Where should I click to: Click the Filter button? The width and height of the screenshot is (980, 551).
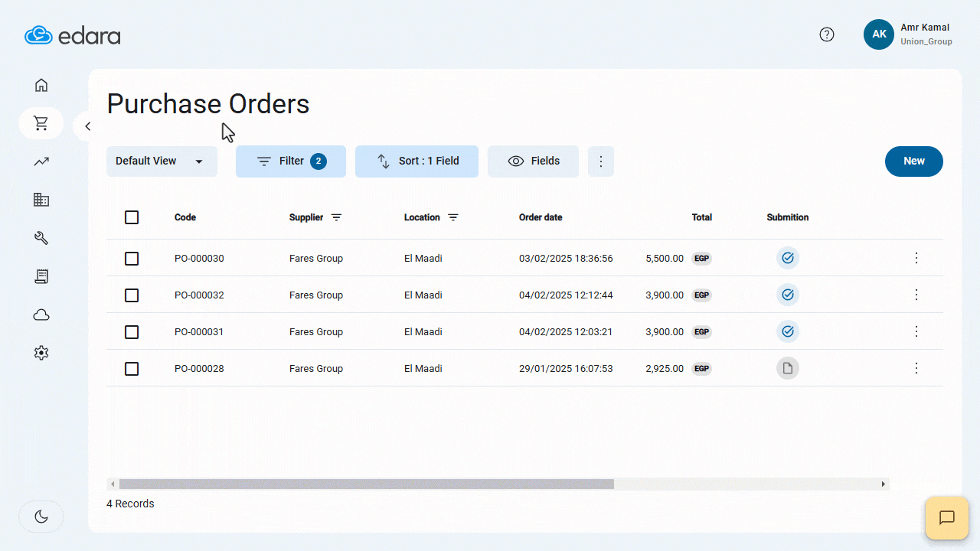tap(291, 161)
